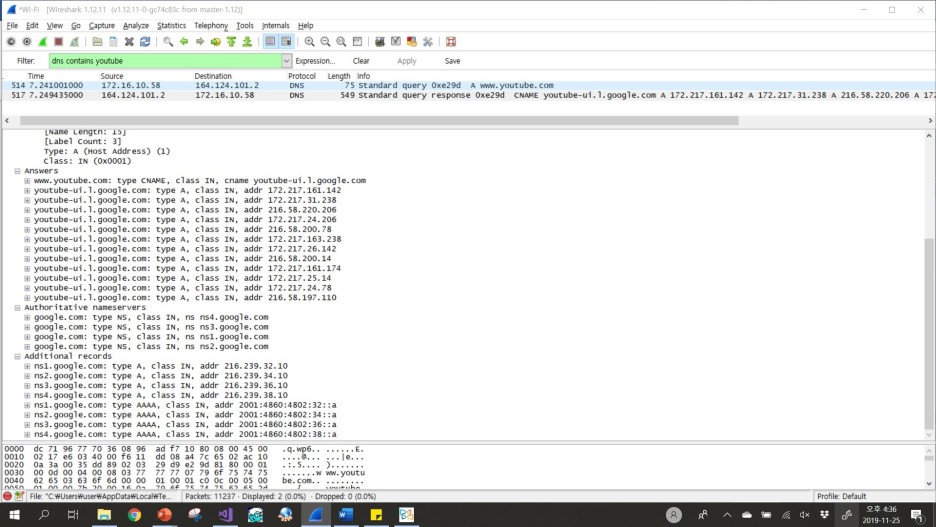Collapse the Additional records section

[17, 356]
